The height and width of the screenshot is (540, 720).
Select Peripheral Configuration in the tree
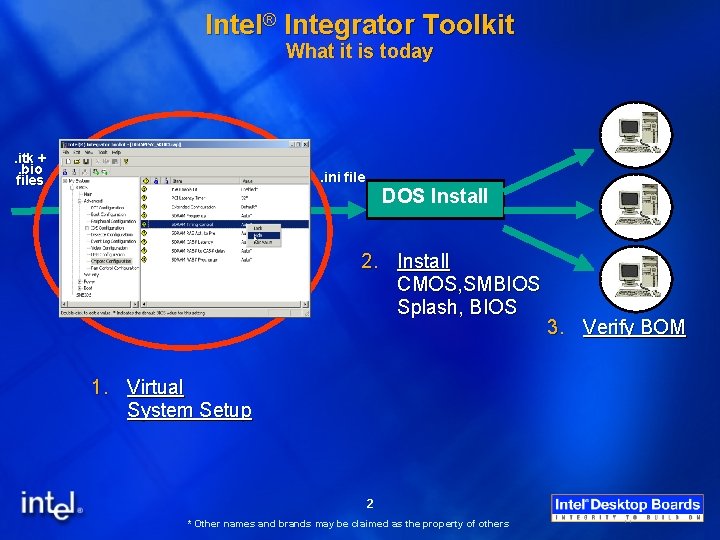[113, 221]
